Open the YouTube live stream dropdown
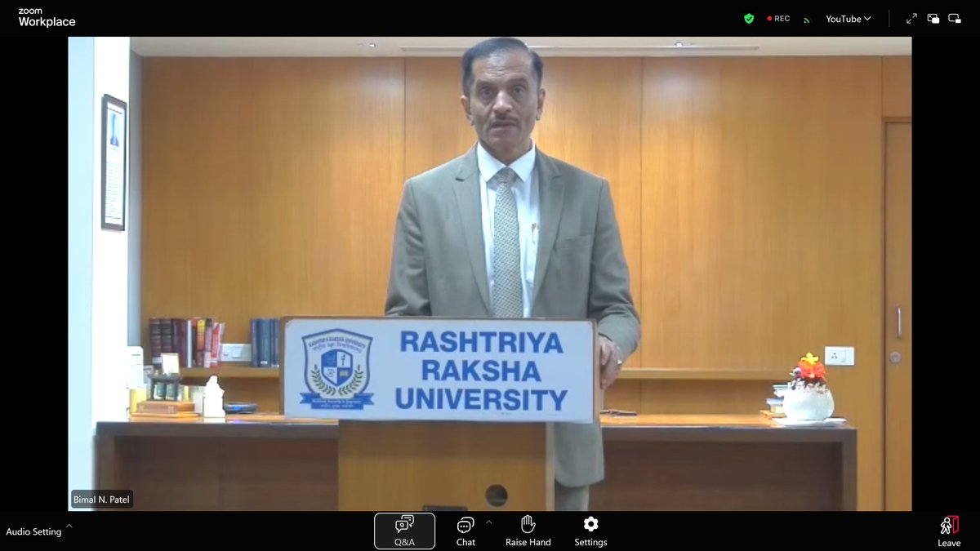 (848, 19)
